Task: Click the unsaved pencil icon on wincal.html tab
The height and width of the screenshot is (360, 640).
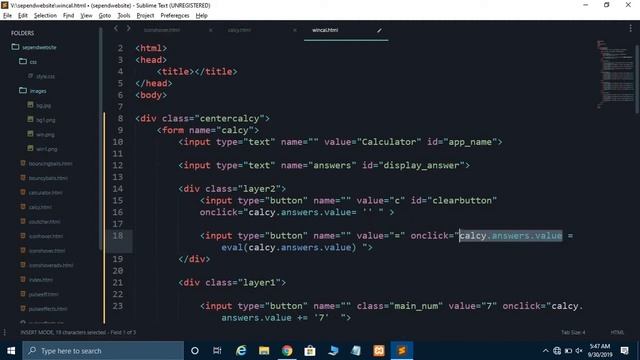Action: pos(379,30)
